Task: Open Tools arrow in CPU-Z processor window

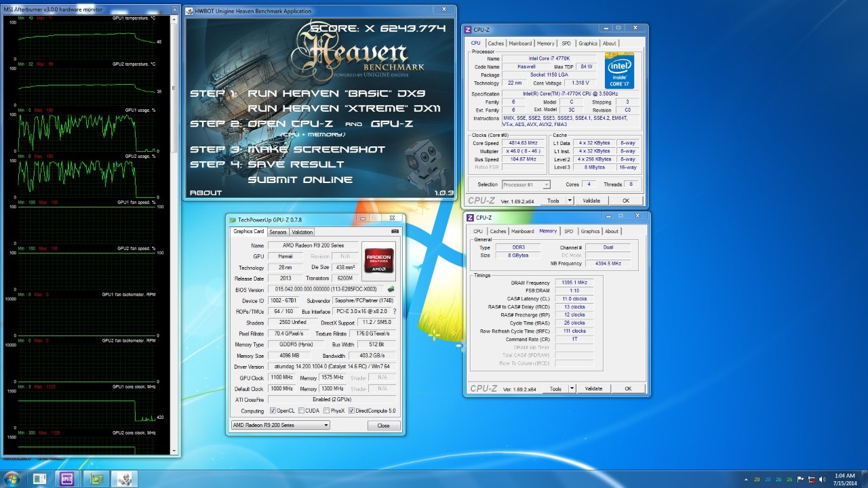Action: point(570,201)
